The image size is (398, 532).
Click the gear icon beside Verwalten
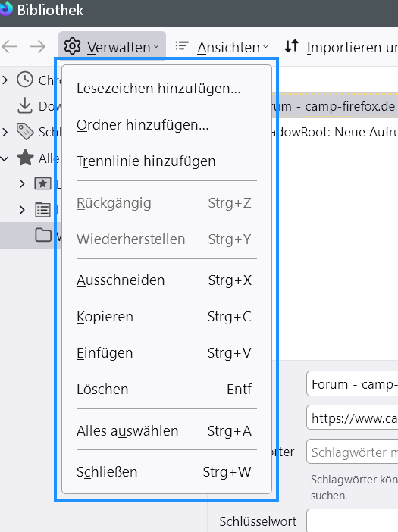[x=72, y=46]
